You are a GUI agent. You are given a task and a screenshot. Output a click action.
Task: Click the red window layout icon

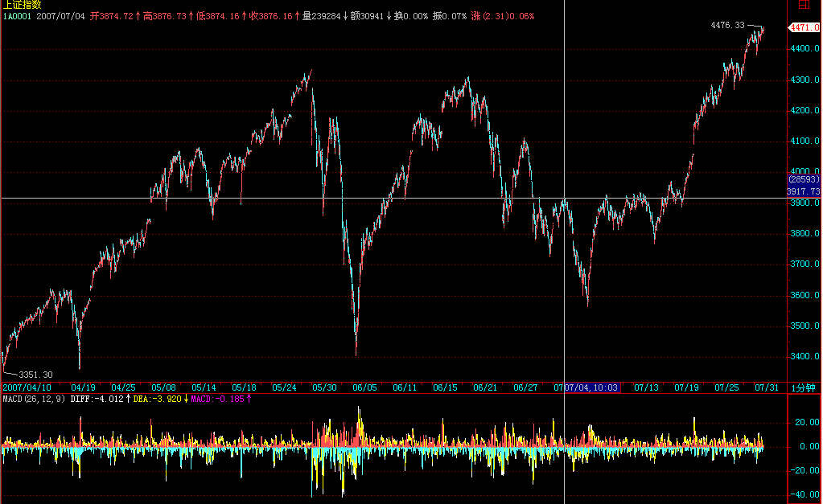point(804,5)
